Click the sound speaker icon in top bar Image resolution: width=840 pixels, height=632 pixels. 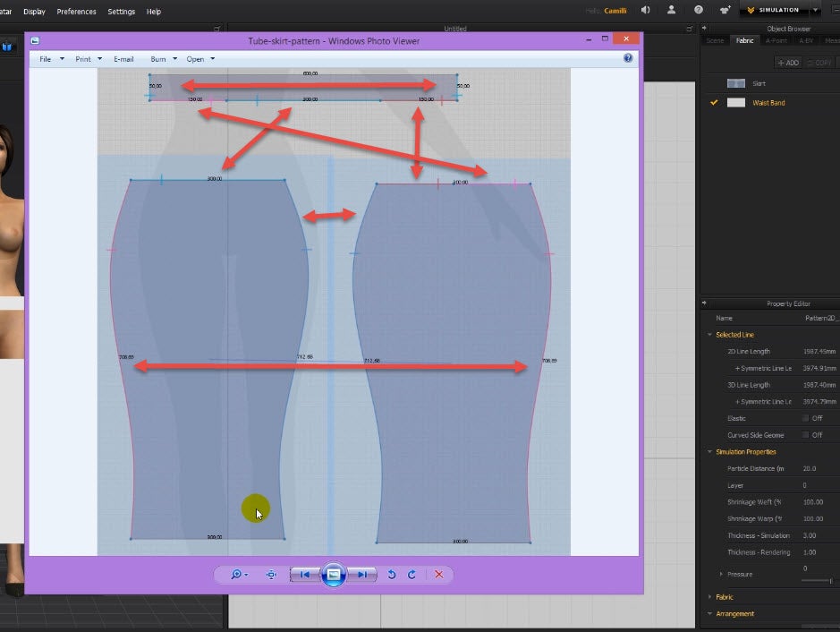point(646,10)
